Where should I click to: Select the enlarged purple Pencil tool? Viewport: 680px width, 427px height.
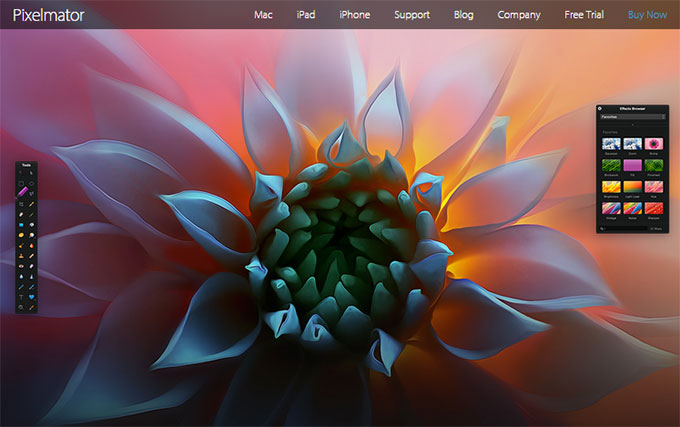(x=22, y=191)
